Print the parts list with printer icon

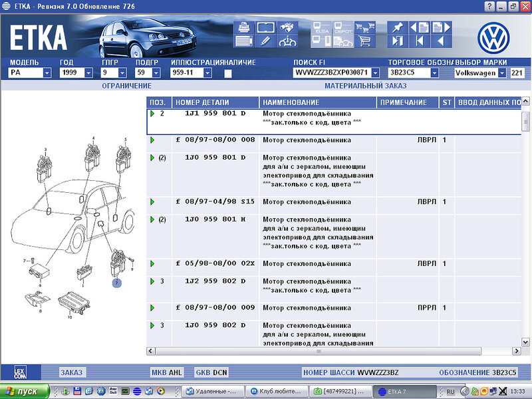coord(244,27)
